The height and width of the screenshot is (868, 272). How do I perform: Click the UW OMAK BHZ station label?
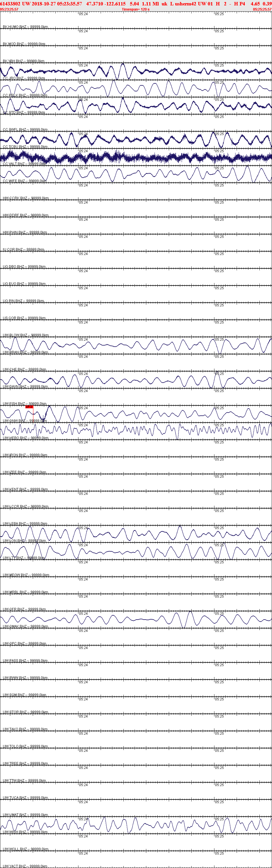pyautogui.click(x=26, y=627)
